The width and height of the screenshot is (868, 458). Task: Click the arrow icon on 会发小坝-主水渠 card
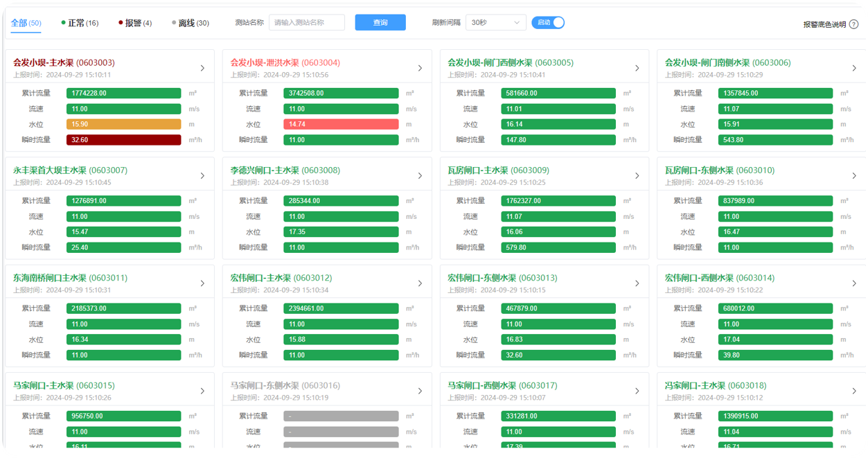tap(202, 68)
